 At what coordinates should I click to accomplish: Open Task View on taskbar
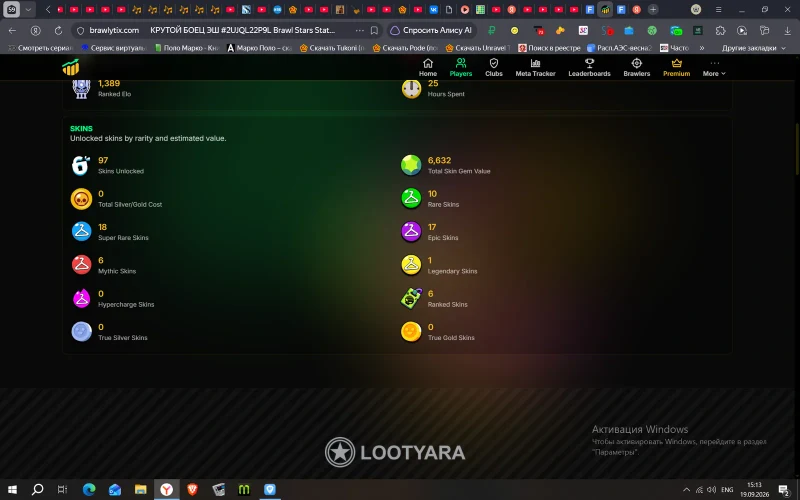pos(62,489)
